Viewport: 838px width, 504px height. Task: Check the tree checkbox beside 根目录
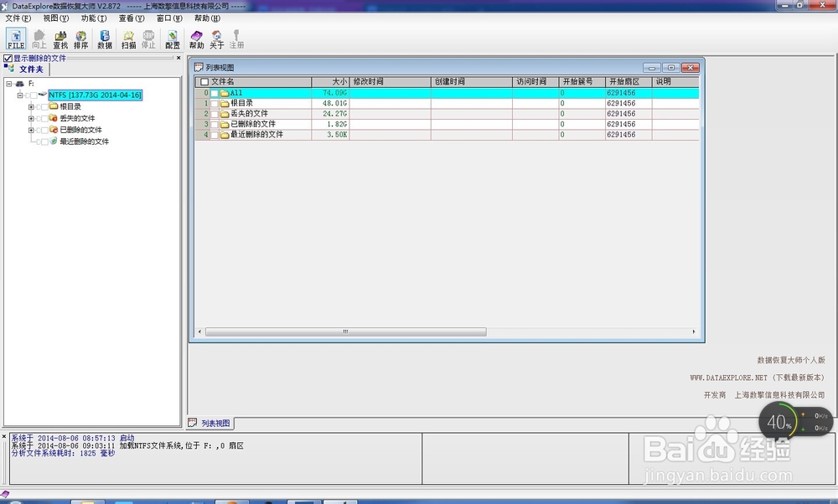point(44,107)
